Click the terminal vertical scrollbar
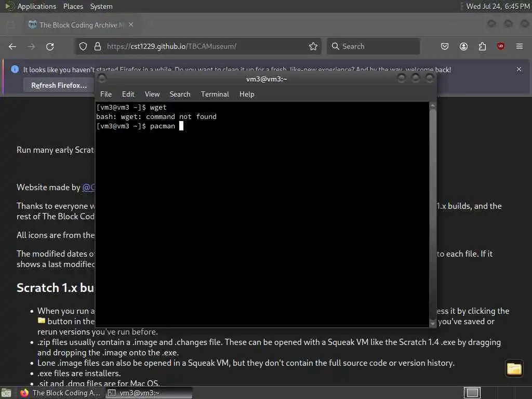Screen dimensions: 532x399 433,215
